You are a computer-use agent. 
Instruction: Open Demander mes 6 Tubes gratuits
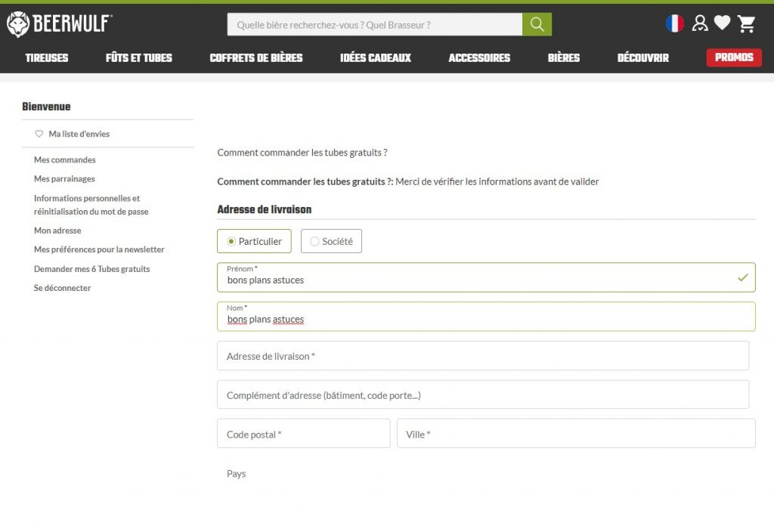91,269
